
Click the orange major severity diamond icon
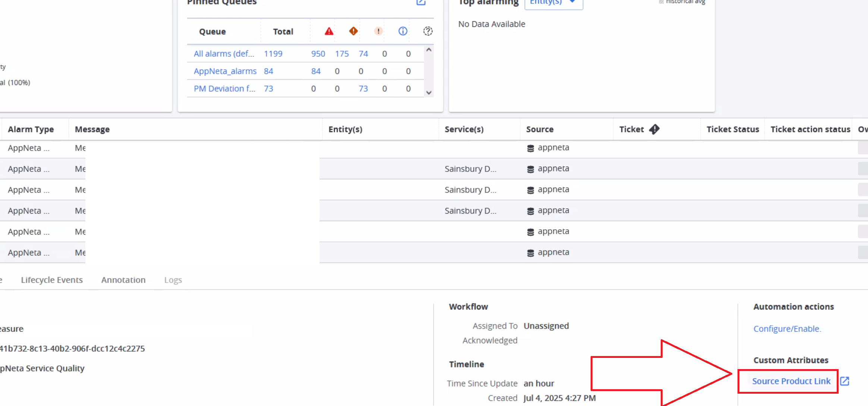pos(353,31)
